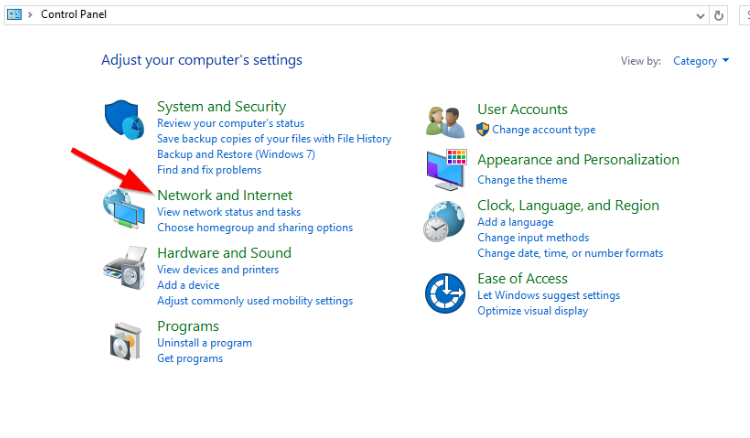This screenshot has width=750, height=438.
Task: Click the System and Security shield icon
Action: (x=124, y=120)
